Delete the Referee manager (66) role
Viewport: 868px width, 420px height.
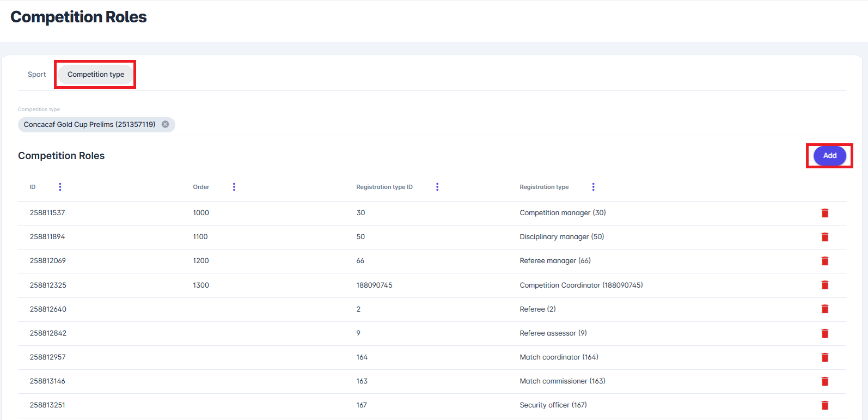(x=824, y=261)
